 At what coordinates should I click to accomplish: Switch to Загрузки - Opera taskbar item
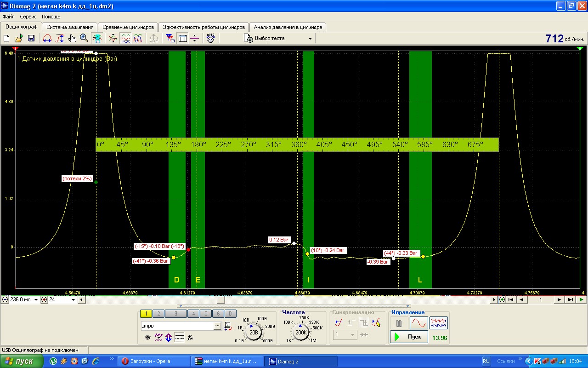pyautogui.click(x=153, y=361)
